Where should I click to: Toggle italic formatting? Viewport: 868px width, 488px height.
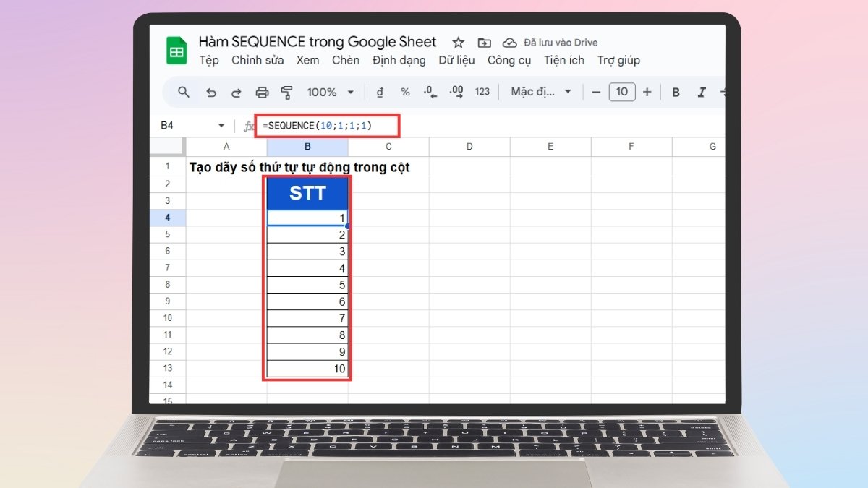[701, 92]
